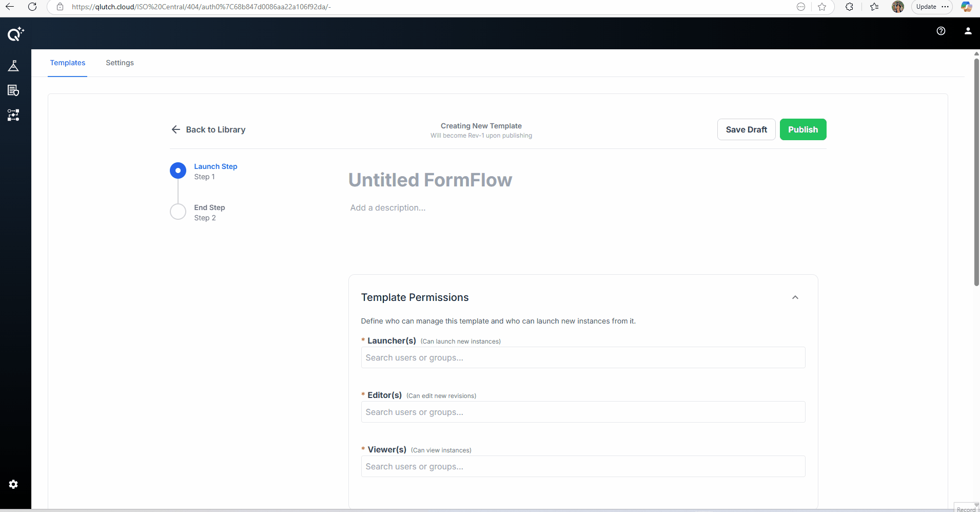Viewport: 980px width, 512px height.
Task: Click the back arrow near Back to Library
Action: pos(175,129)
